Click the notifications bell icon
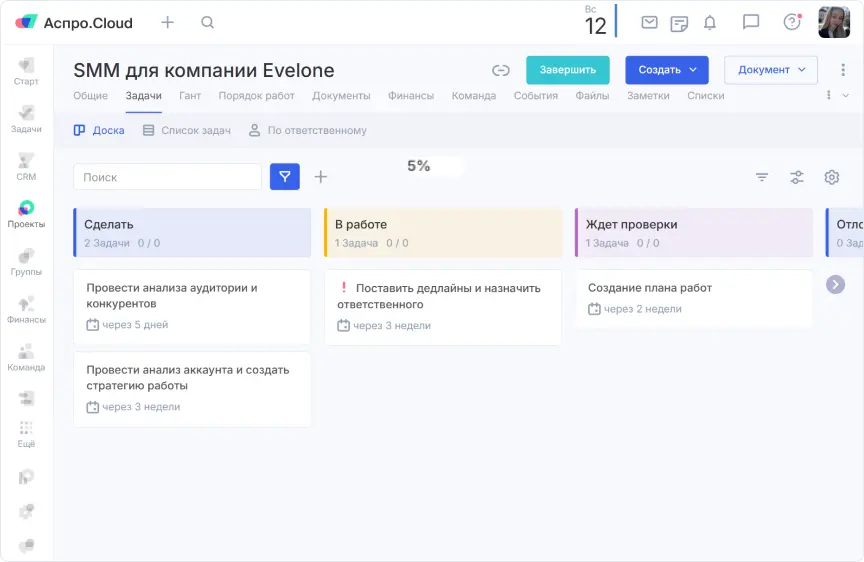Viewport: 864px width, 562px height. click(710, 22)
